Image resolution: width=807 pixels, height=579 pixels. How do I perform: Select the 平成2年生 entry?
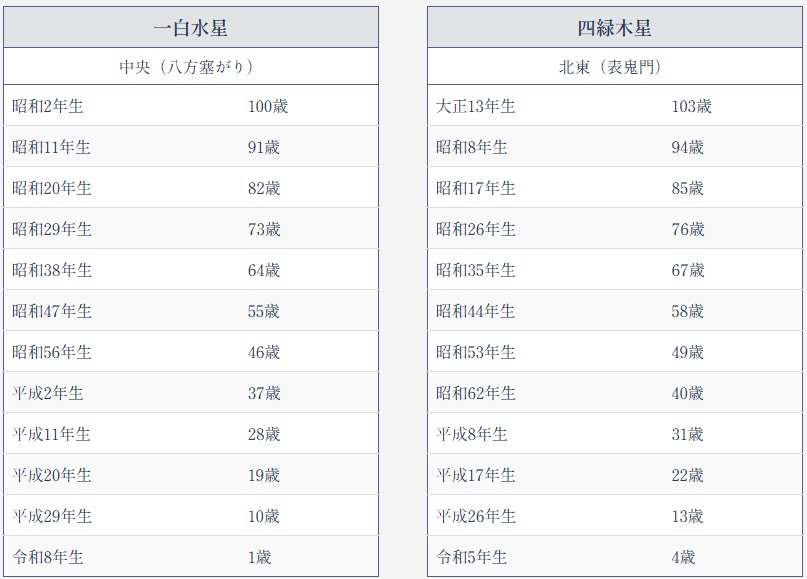(48, 393)
